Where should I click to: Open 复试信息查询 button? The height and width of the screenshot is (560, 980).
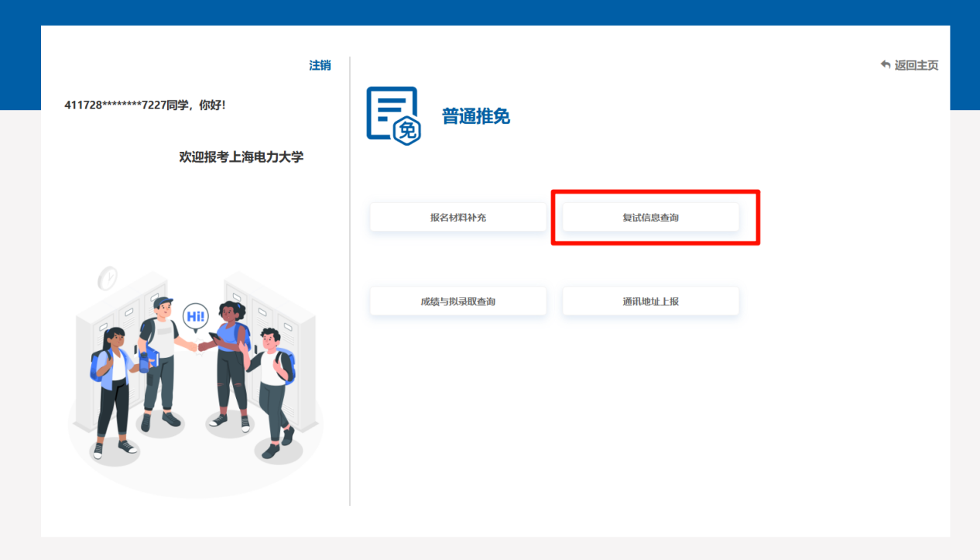pos(650,218)
